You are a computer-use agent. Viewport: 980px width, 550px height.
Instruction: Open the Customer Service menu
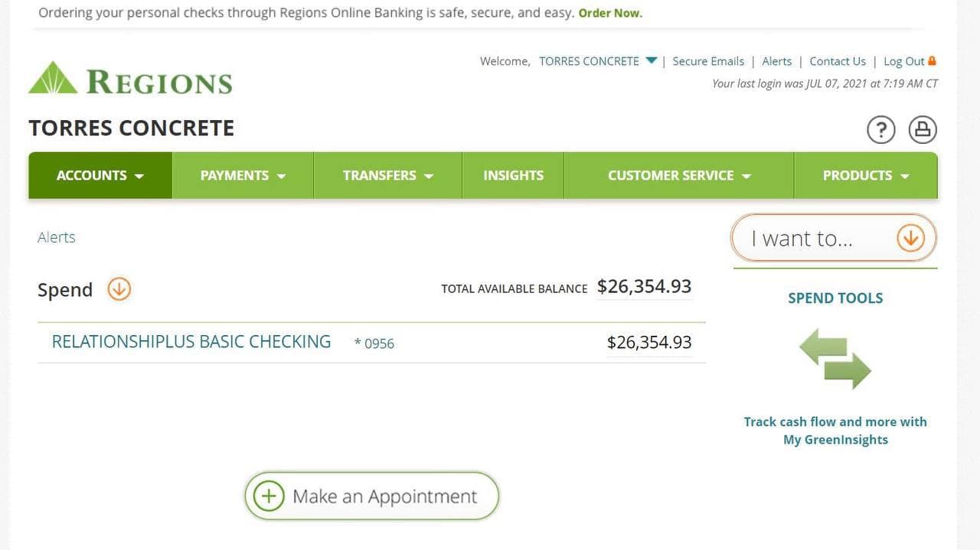(x=679, y=175)
